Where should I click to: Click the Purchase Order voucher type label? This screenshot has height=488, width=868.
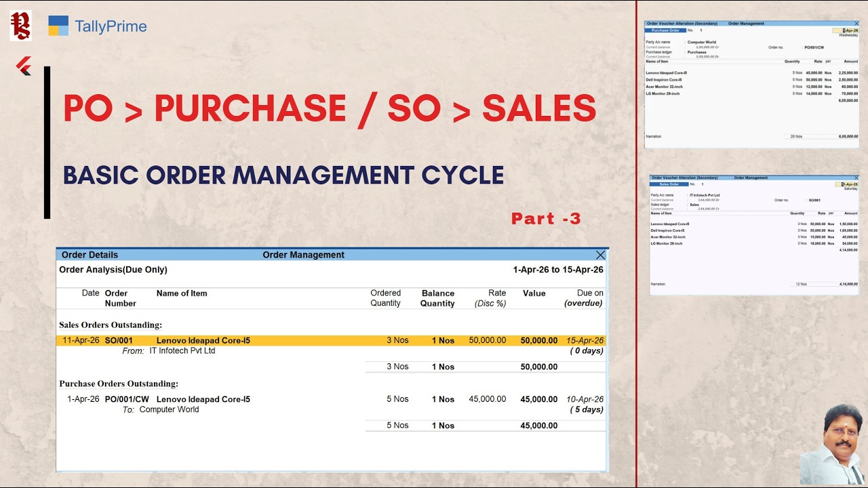coord(665,30)
